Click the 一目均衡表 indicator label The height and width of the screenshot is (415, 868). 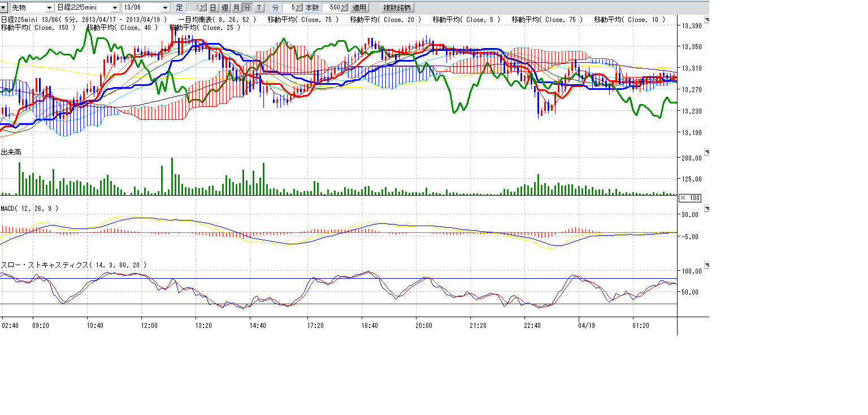[x=217, y=20]
